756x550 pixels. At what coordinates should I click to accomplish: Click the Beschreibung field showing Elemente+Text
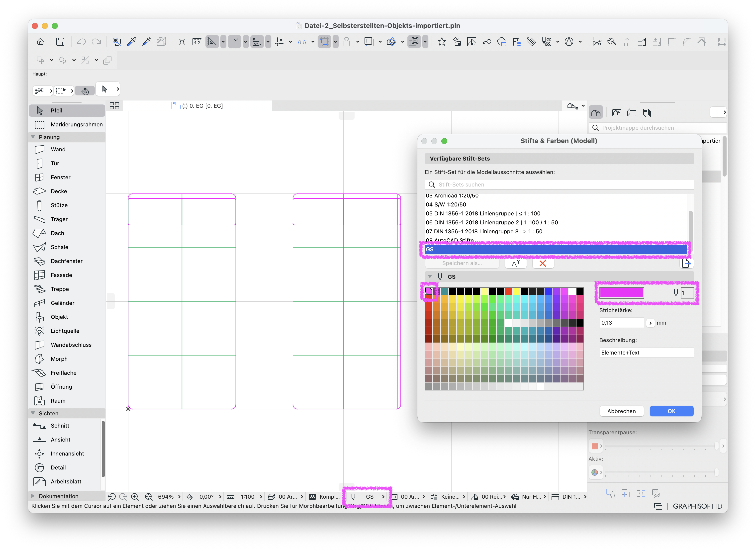pyautogui.click(x=646, y=353)
